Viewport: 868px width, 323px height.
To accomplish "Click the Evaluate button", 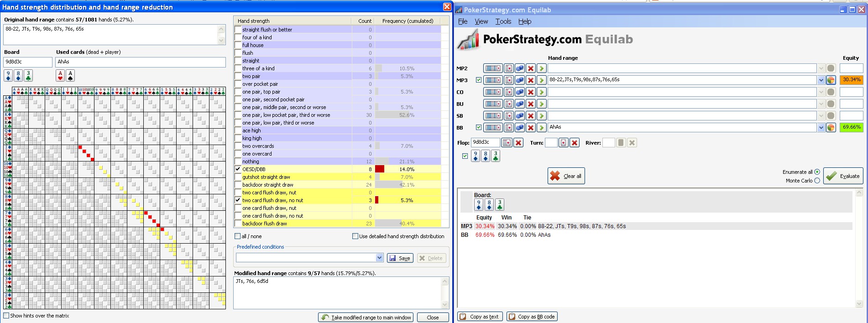I will pyautogui.click(x=843, y=176).
